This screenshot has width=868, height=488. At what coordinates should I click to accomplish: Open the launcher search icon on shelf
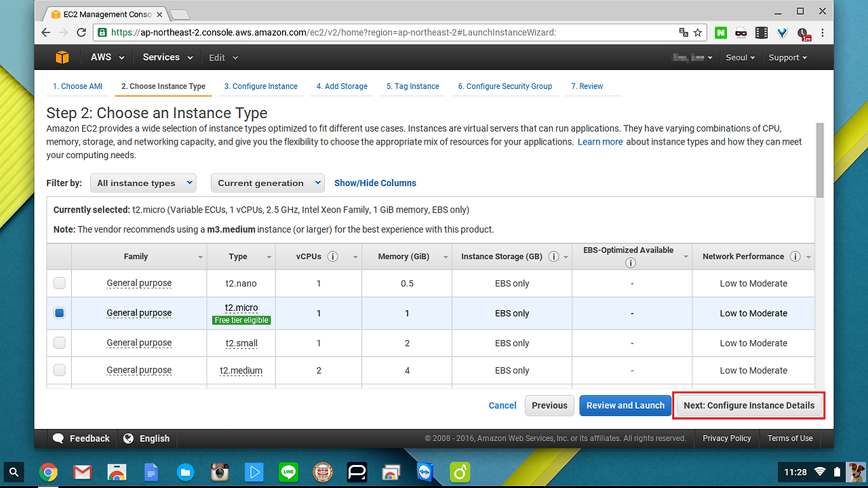click(x=14, y=471)
